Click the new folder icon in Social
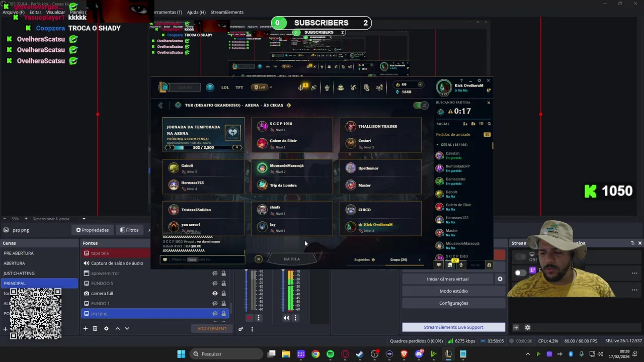Viewport: 644px width, 362px height. pyautogui.click(x=473, y=124)
